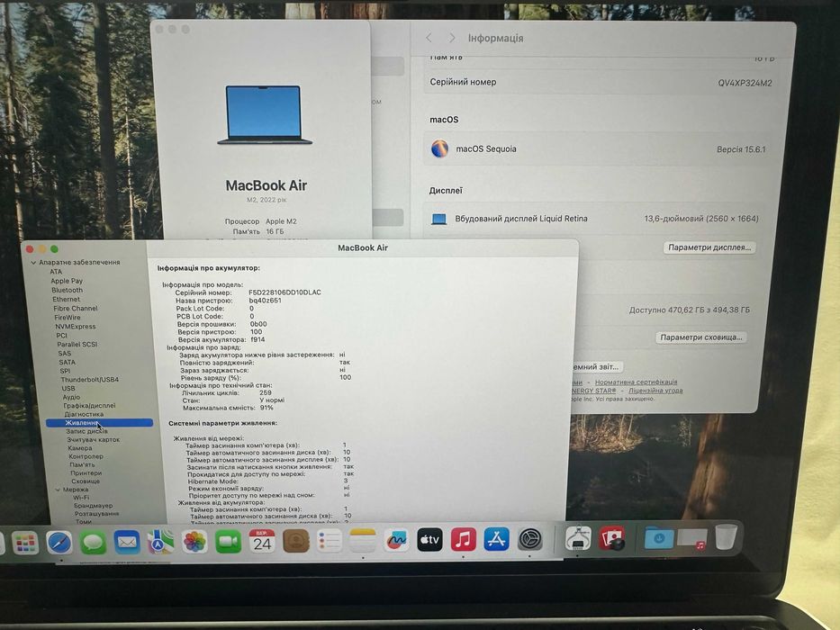The image size is (840, 630).
Task: Launch Music from the Dock
Action: click(464, 539)
